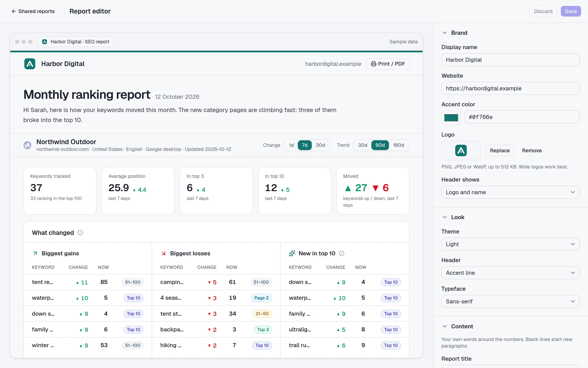Click the Harbor Digital · SEO report tab
This screenshot has height=368, width=588.
[x=76, y=42]
